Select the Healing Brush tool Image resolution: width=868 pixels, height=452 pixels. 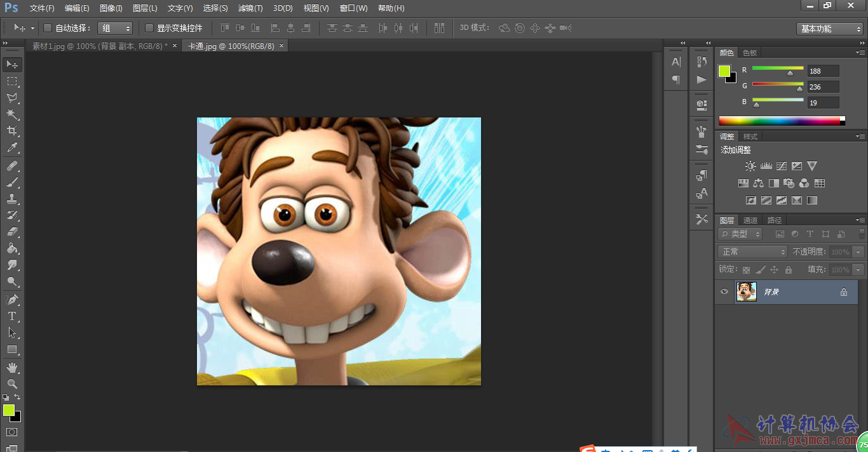coord(12,166)
